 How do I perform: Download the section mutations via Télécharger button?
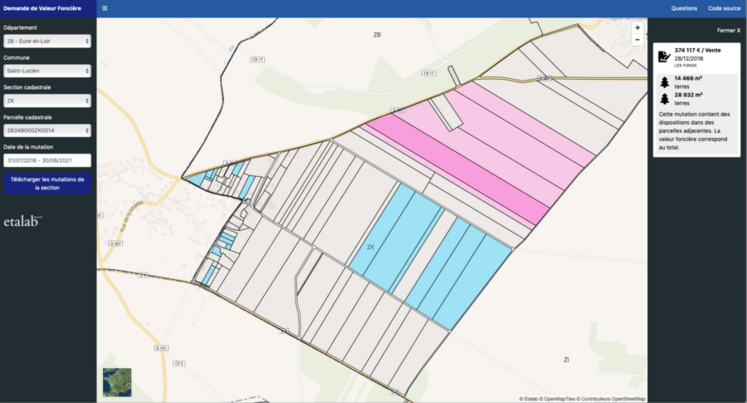click(48, 182)
